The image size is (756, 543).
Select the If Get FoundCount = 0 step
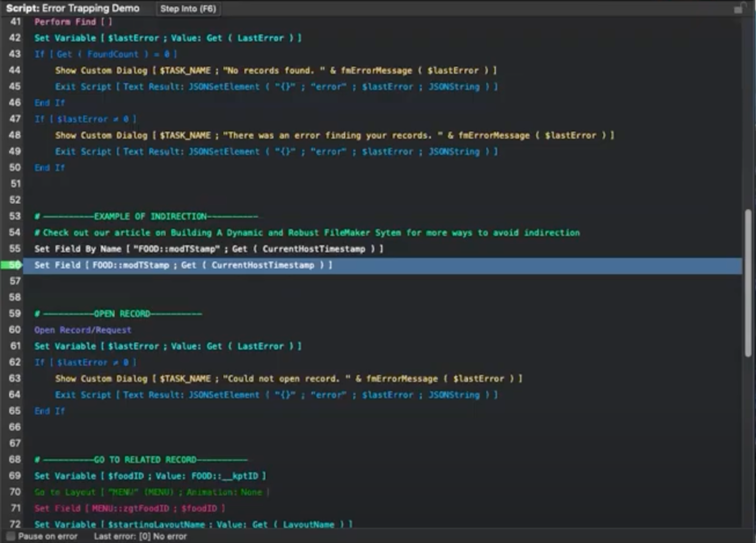coord(382,54)
